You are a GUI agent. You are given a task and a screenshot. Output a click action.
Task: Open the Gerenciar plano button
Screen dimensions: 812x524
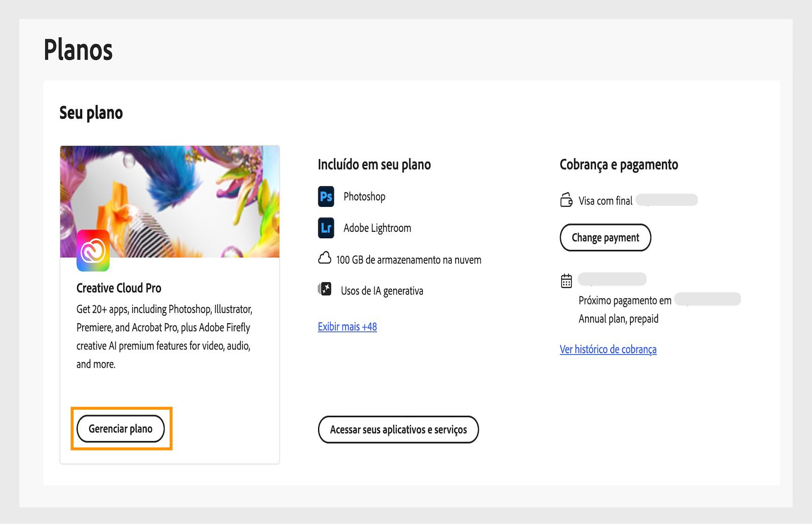pyautogui.click(x=121, y=429)
